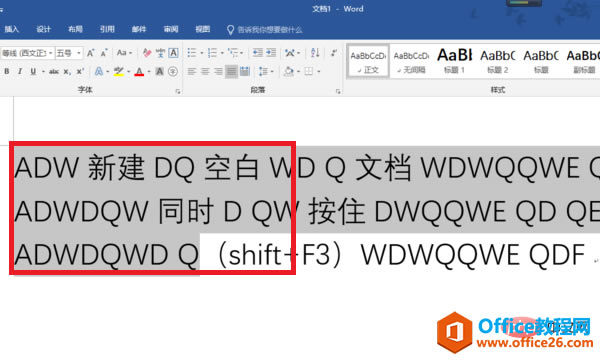600x360 pixels.
Task: Toggle strikethrough (abc) formatting
Action: 54,72
